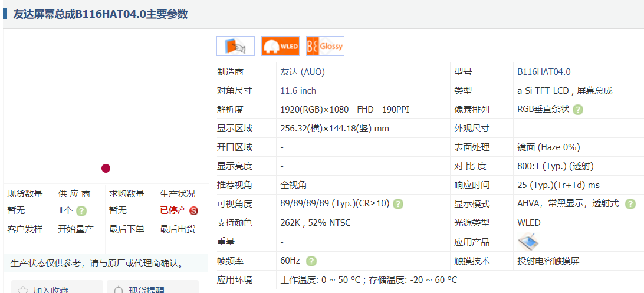Click display area value 256.32(横)×144.18(竖) mm
644x293 pixels.
335,129
